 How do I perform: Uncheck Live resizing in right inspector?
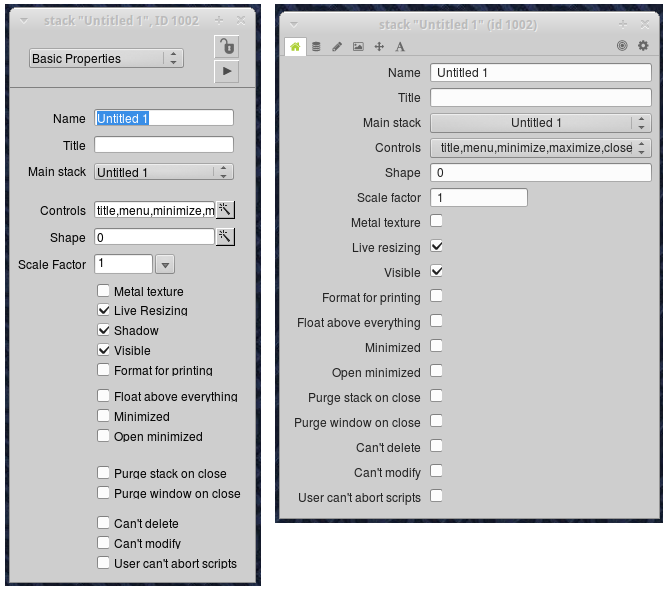coord(436,246)
